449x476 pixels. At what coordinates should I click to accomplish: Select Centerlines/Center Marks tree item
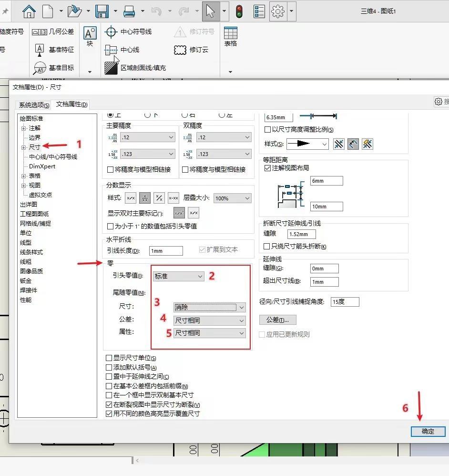[x=53, y=156]
